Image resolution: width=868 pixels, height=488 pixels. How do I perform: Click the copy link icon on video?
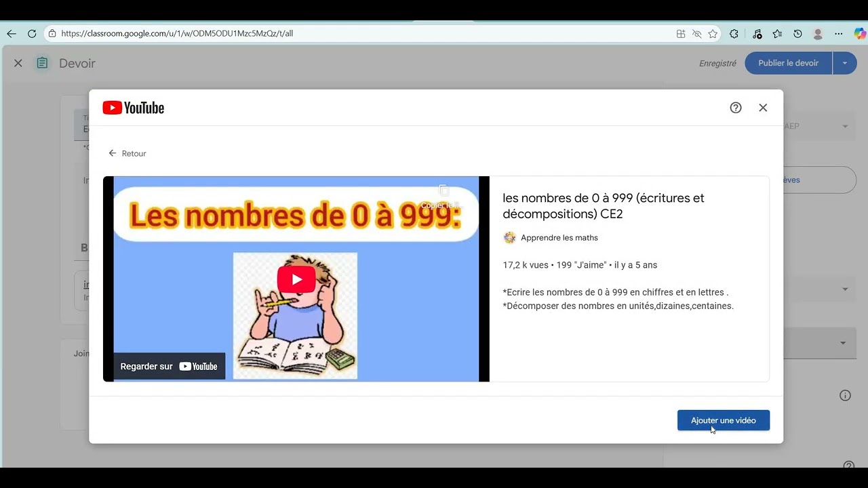[x=443, y=190]
